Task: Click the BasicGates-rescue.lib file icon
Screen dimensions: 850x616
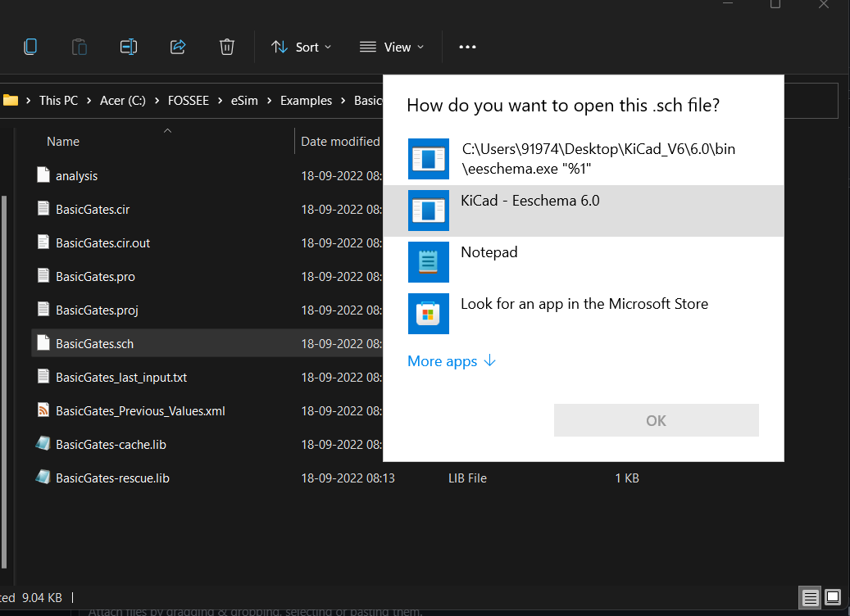Action: click(x=43, y=478)
